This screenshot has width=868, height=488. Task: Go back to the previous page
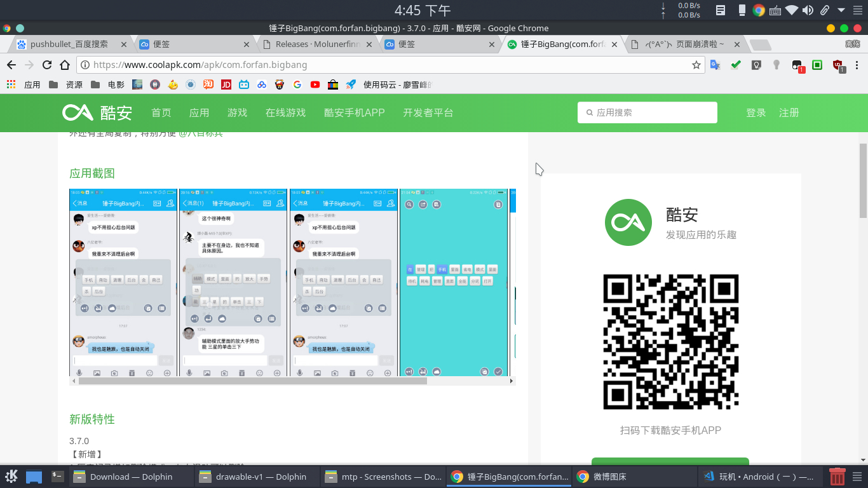point(11,65)
